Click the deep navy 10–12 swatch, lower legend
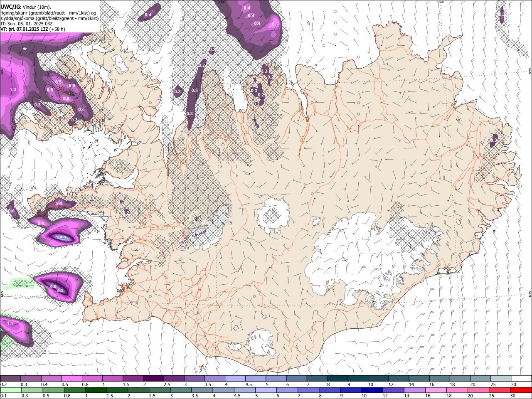Viewport: 532px width, 399px height. (x=372, y=390)
